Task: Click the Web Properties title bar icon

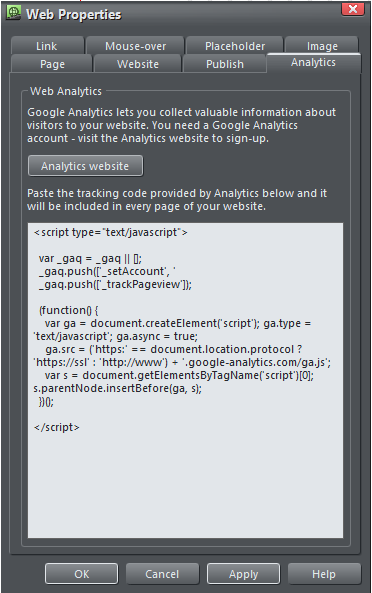Action: click(x=14, y=14)
